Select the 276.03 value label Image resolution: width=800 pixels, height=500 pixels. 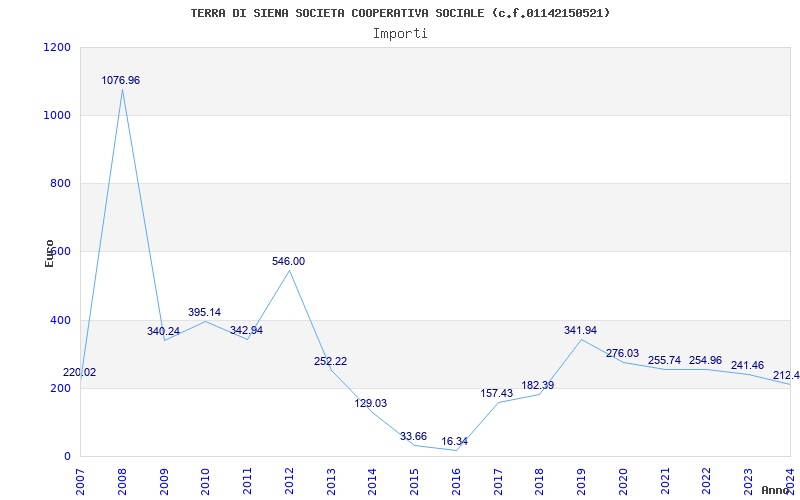pyautogui.click(x=622, y=353)
